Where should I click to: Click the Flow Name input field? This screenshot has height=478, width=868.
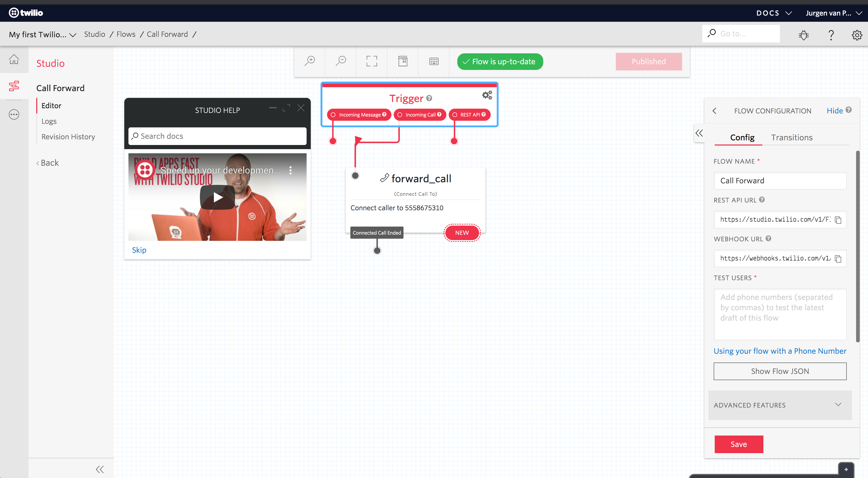tap(780, 180)
